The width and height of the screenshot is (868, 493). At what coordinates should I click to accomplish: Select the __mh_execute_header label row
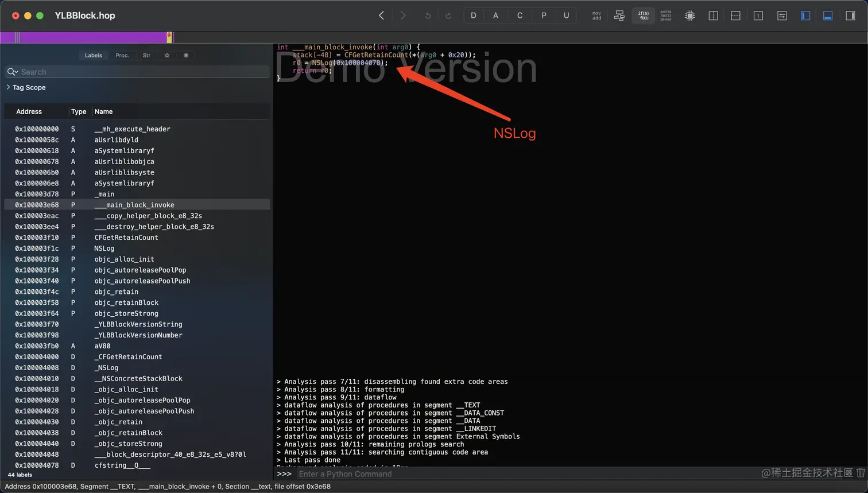coord(137,129)
